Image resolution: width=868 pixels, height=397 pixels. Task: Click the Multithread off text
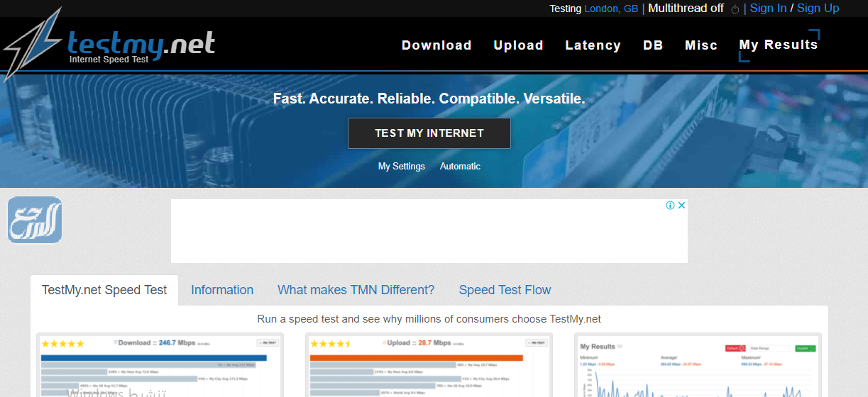pos(686,9)
